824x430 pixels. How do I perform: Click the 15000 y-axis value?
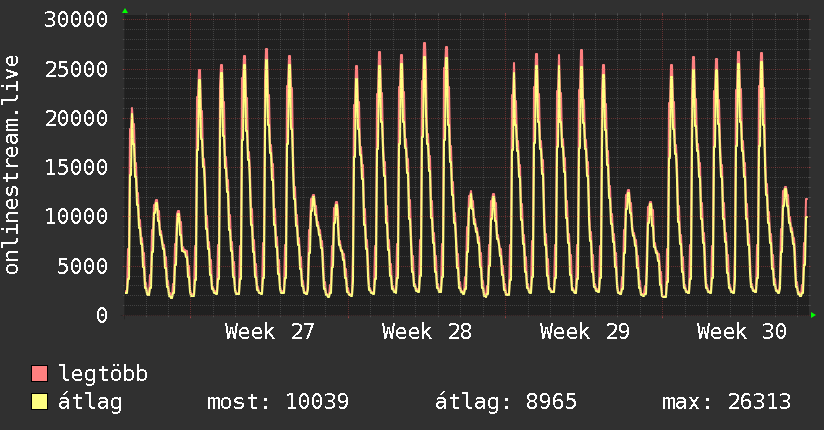tap(76, 168)
